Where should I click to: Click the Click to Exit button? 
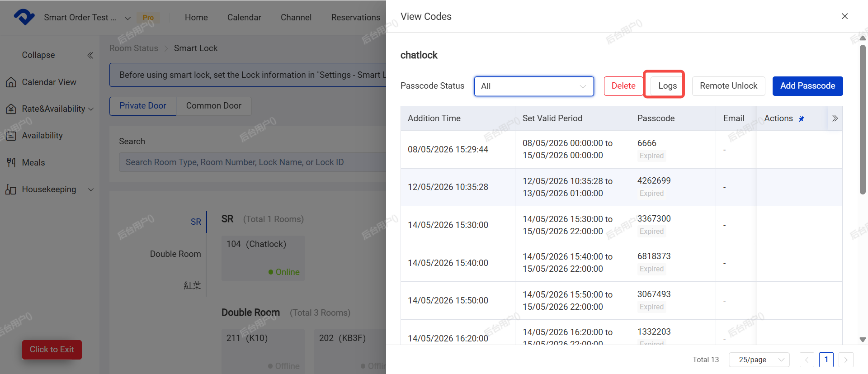point(52,350)
